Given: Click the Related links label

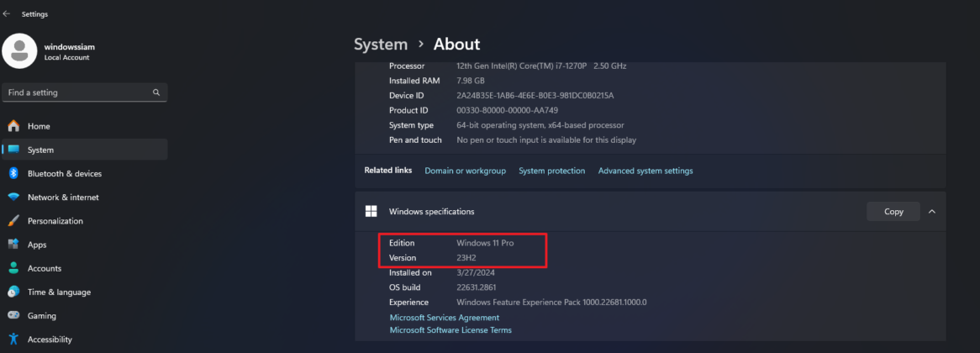Looking at the screenshot, I should [x=388, y=170].
